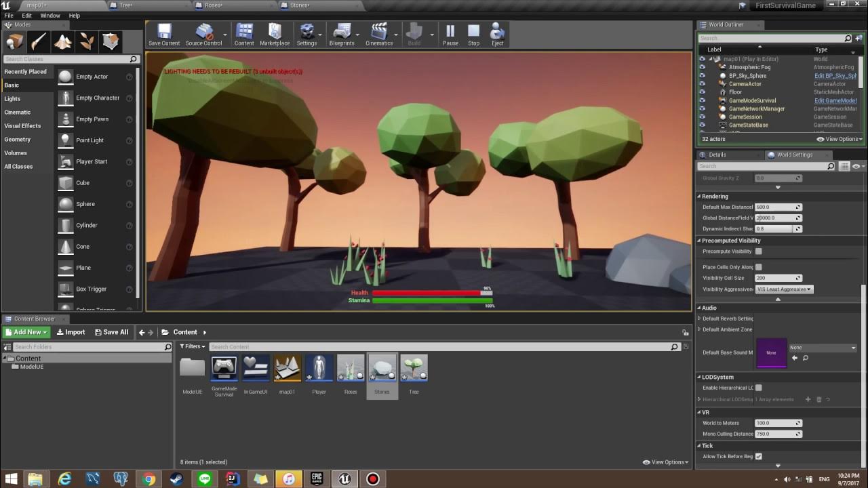
Task: Open Content Browser View Options
Action: [666, 462]
